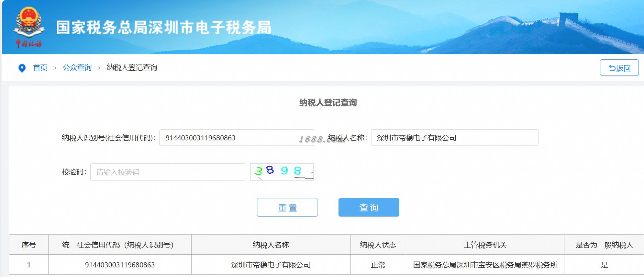Click the 国家税务总局深圳市宝安区税务局燕罗税务所 cell
644x277 pixels.
(485, 265)
